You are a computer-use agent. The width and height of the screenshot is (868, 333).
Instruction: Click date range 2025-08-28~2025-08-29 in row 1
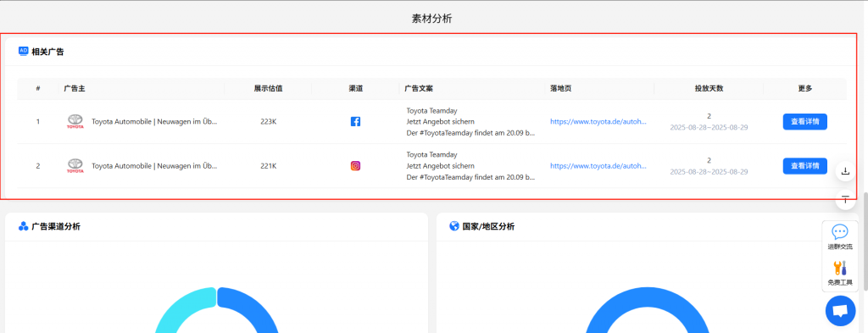tap(709, 127)
